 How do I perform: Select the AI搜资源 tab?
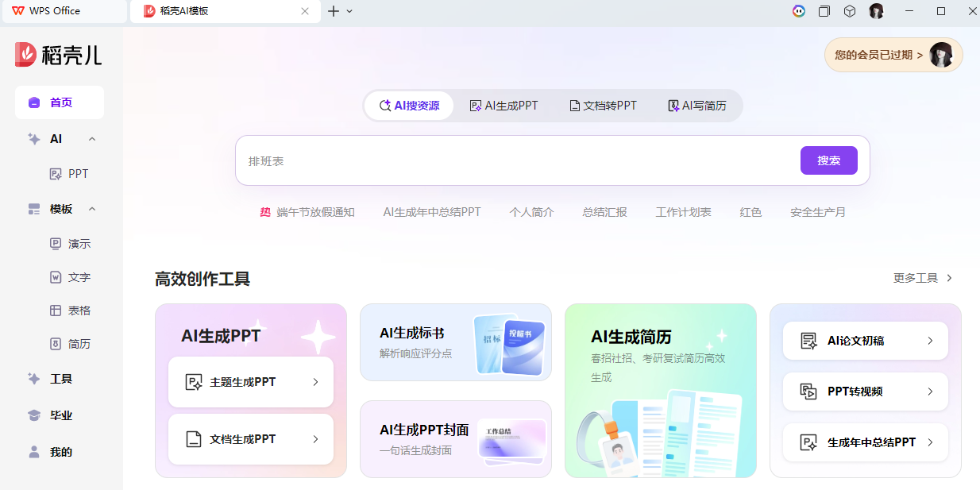pos(410,106)
